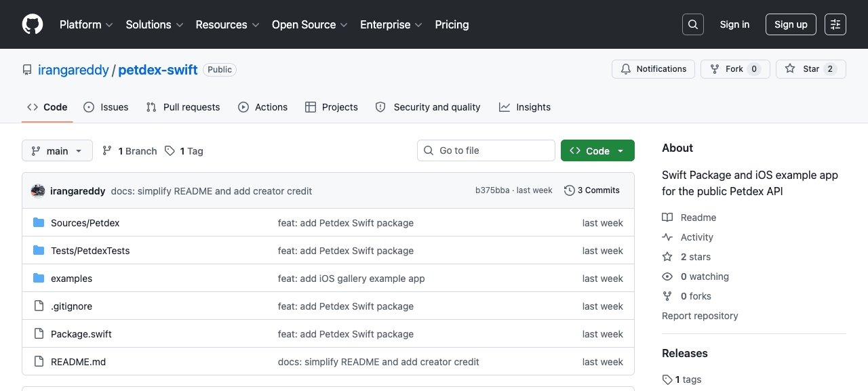Click the Report repository link
This screenshot has width=868, height=391.
(700, 316)
